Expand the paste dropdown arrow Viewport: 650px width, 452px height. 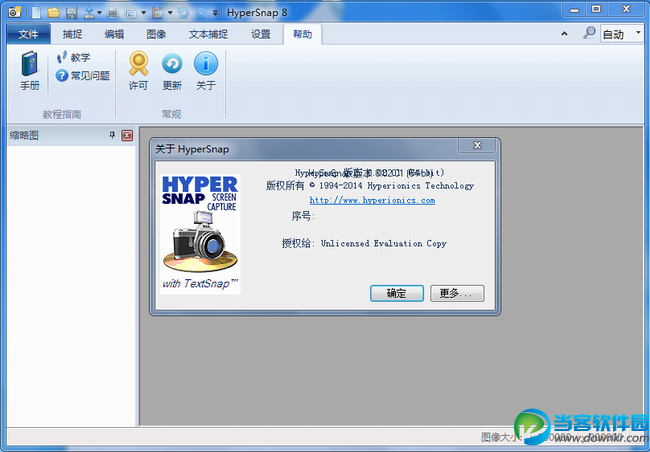(170, 13)
